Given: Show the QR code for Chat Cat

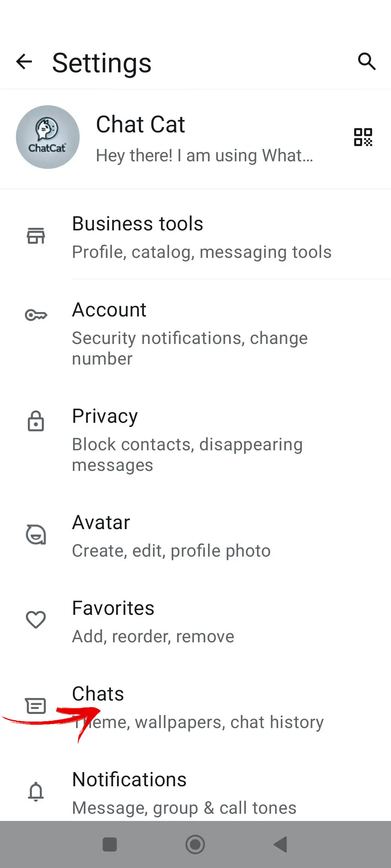Looking at the screenshot, I should tap(363, 137).
